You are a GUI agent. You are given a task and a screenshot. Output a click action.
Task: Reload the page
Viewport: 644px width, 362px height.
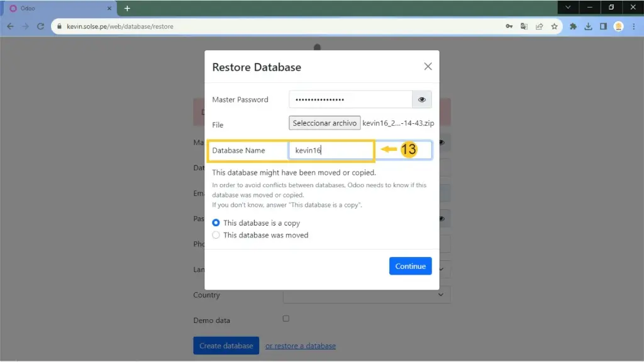coord(41,26)
